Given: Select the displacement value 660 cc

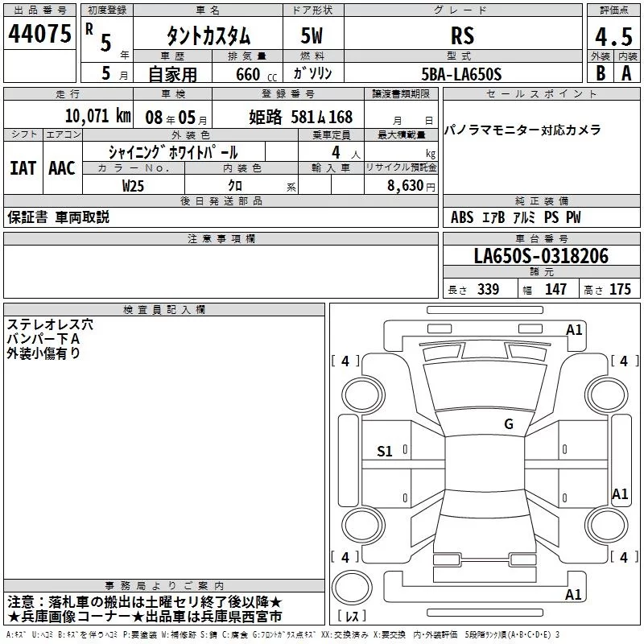Looking at the screenshot, I should [256, 74].
